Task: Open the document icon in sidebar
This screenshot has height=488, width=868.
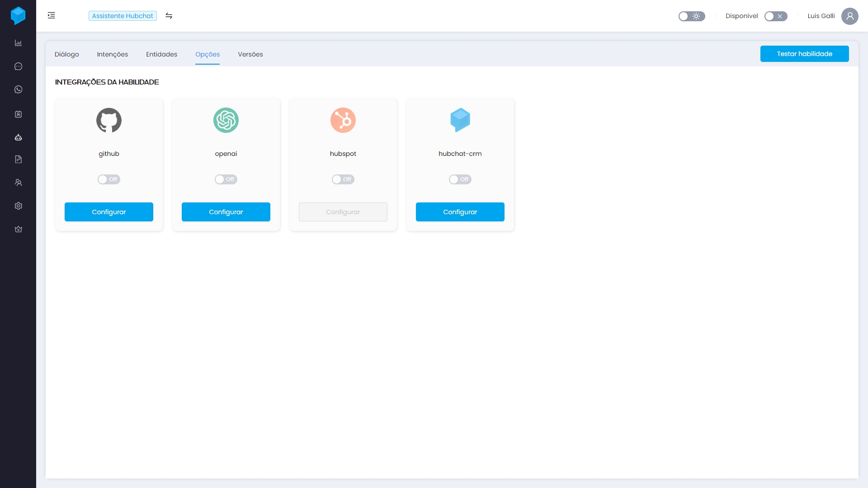Action: pyautogui.click(x=19, y=160)
